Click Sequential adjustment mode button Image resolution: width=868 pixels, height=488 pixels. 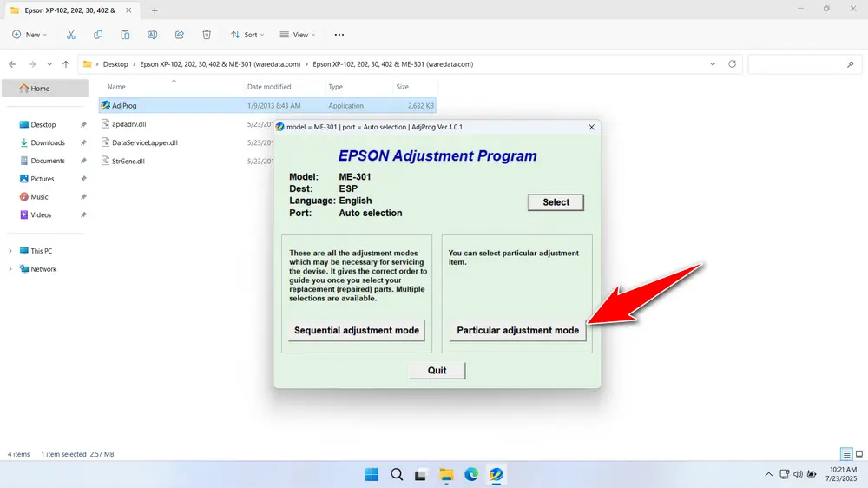(x=357, y=331)
